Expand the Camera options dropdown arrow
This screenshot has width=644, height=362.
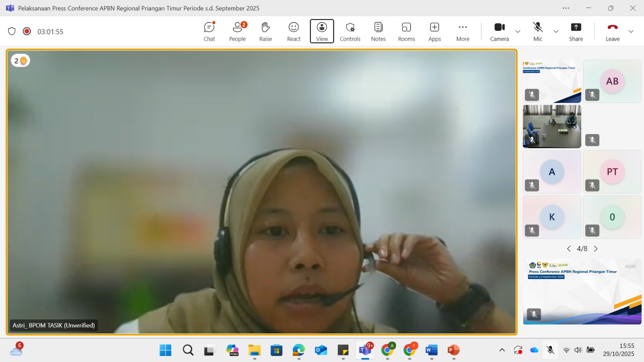[x=518, y=31]
